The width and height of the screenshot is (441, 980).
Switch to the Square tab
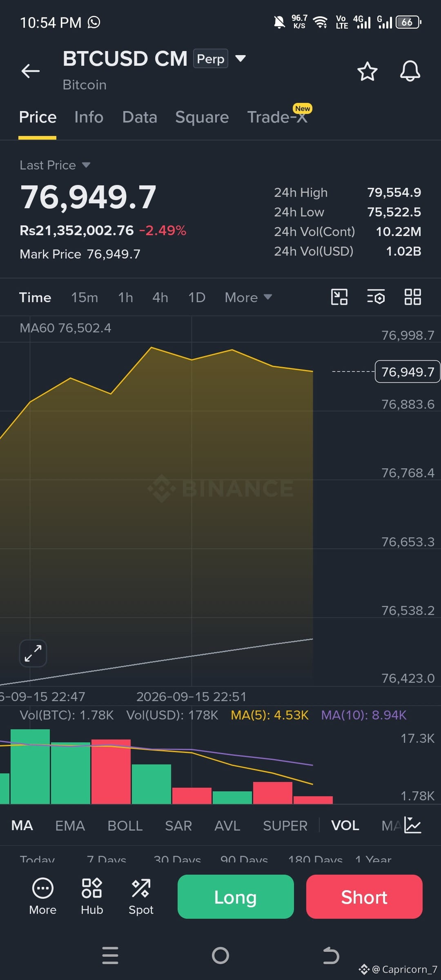pyautogui.click(x=202, y=117)
